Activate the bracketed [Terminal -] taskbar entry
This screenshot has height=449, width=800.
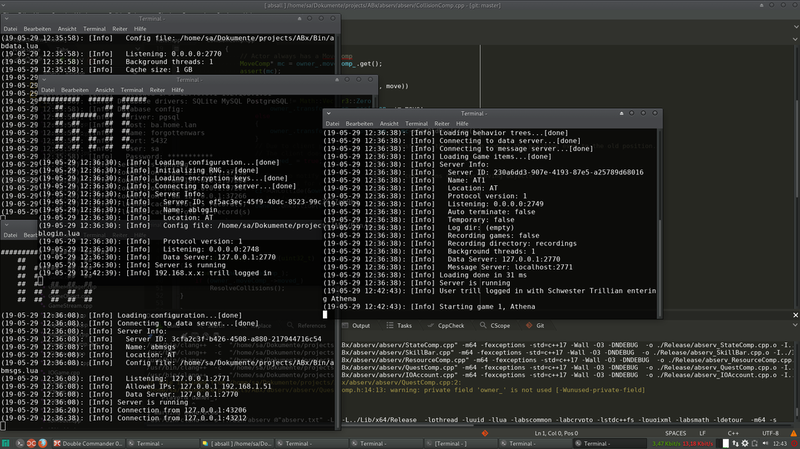coord(461,443)
